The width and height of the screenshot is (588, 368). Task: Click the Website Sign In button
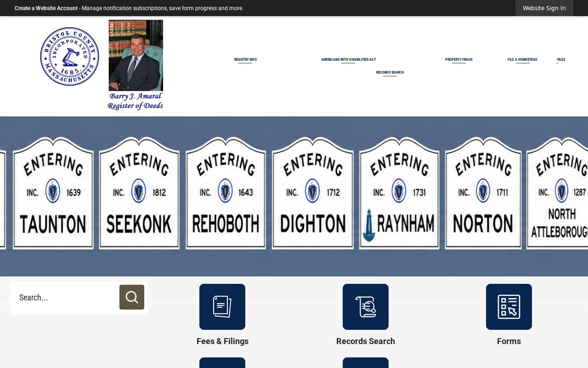tap(544, 8)
